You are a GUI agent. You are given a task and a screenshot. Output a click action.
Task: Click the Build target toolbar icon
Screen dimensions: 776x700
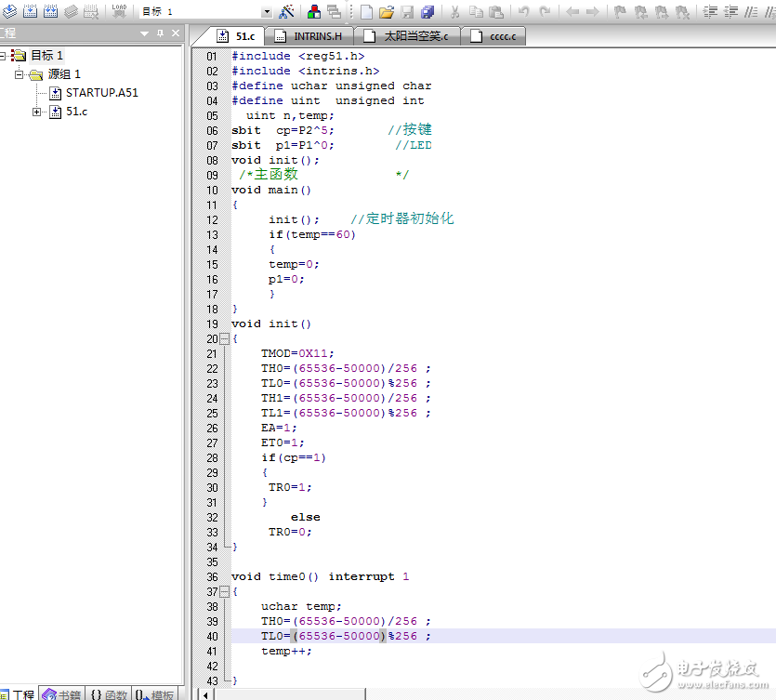click(30, 12)
